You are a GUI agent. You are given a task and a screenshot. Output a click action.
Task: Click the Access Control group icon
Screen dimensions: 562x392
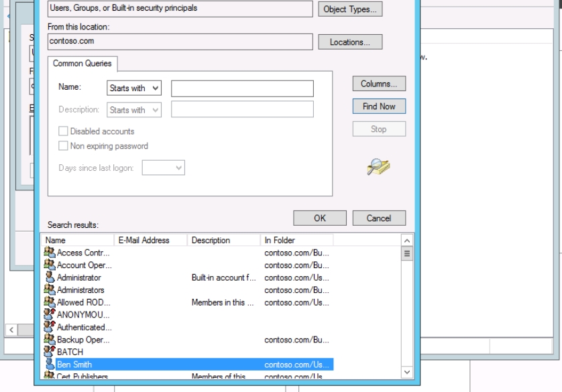[x=50, y=253]
